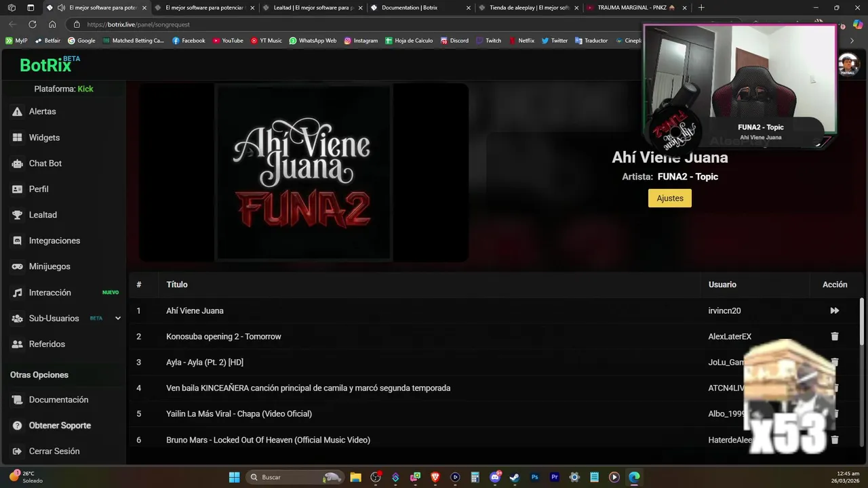Open Discord from the taskbar
Viewport: 868px width, 488px height.
tap(495, 477)
